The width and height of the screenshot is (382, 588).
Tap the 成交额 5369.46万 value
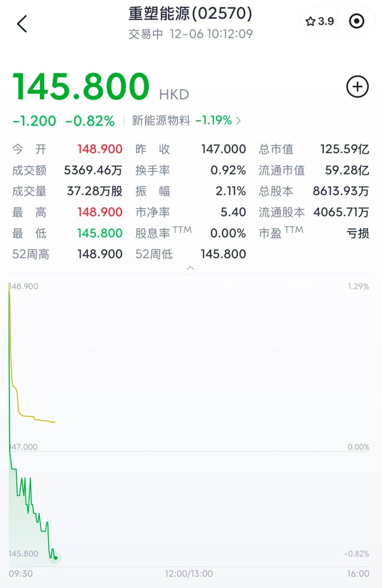93,170
